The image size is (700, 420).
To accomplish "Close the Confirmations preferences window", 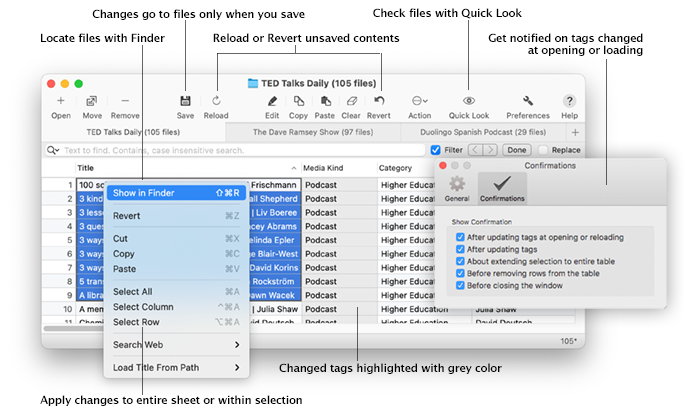I will point(443,166).
